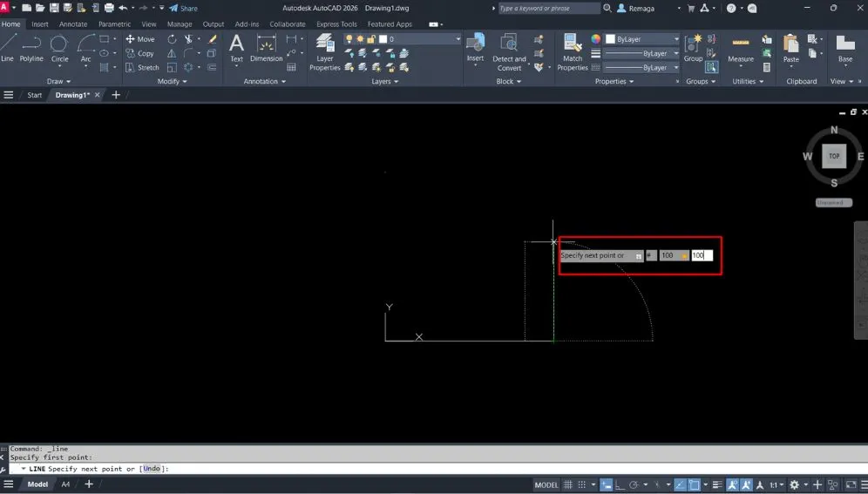
Task: Click the white layer color swatch beside 0
Action: (383, 39)
